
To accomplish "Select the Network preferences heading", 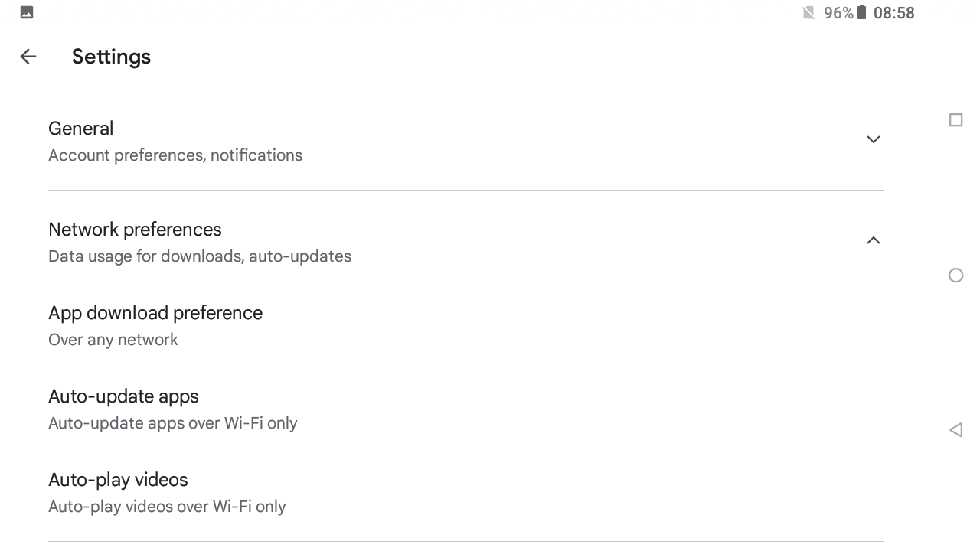I will (x=135, y=230).
